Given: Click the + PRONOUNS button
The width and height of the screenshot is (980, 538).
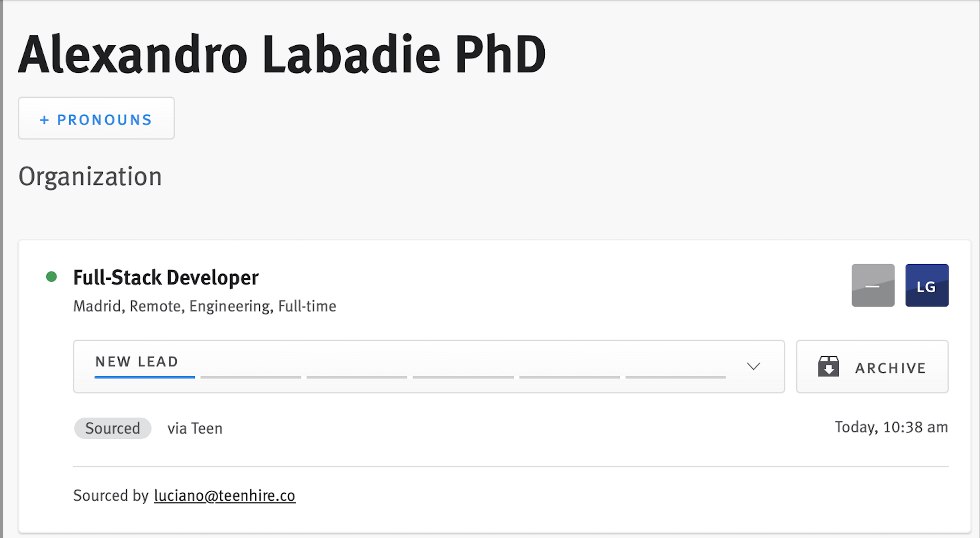Looking at the screenshot, I should point(96,118).
